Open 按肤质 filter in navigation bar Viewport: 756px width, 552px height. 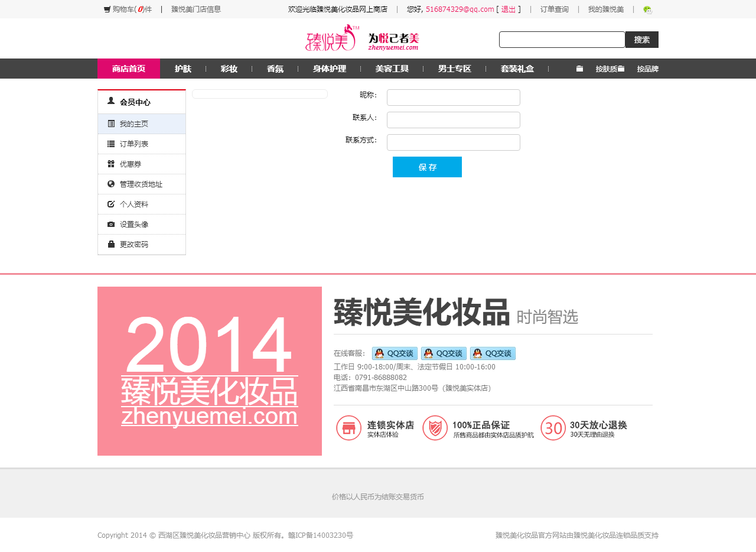pyautogui.click(x=606, y=69)
